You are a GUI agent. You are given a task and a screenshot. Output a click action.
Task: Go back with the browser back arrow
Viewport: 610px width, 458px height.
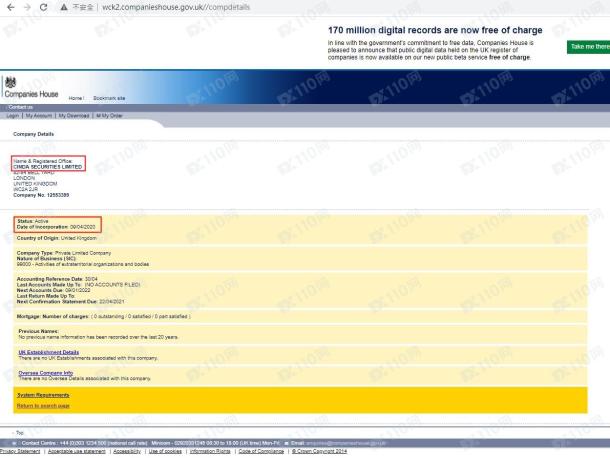(11, 7)
